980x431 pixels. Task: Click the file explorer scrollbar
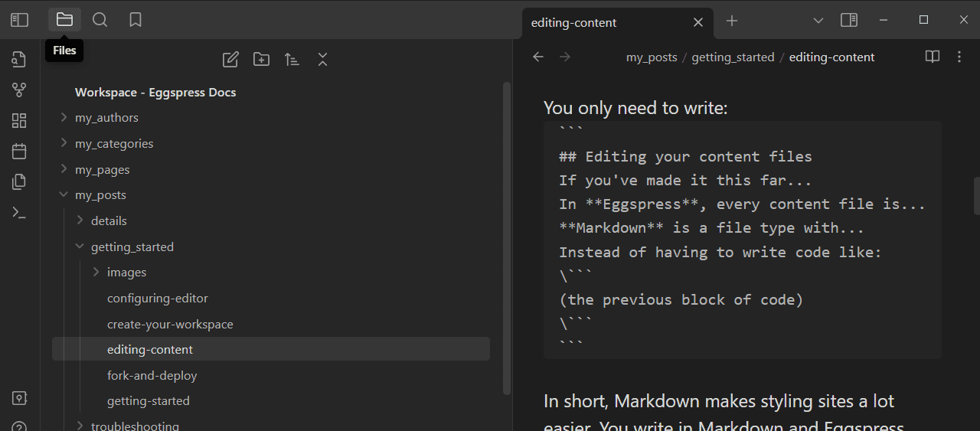pyautogui.click(x=506, y=237)
